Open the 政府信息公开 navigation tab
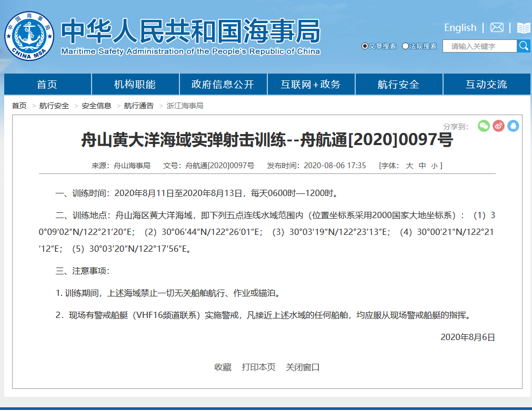The height and width of the screenshot is (411, 532). [x=223, y=84]
